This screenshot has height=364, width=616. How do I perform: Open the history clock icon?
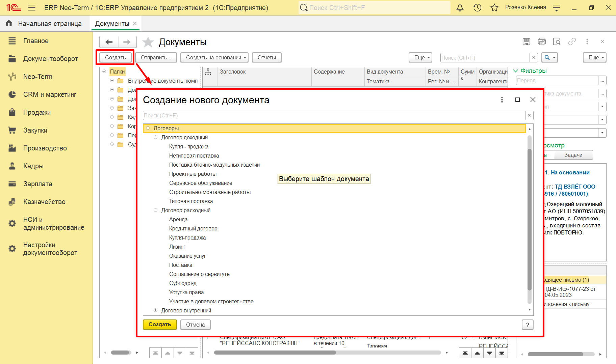[477, 8]
